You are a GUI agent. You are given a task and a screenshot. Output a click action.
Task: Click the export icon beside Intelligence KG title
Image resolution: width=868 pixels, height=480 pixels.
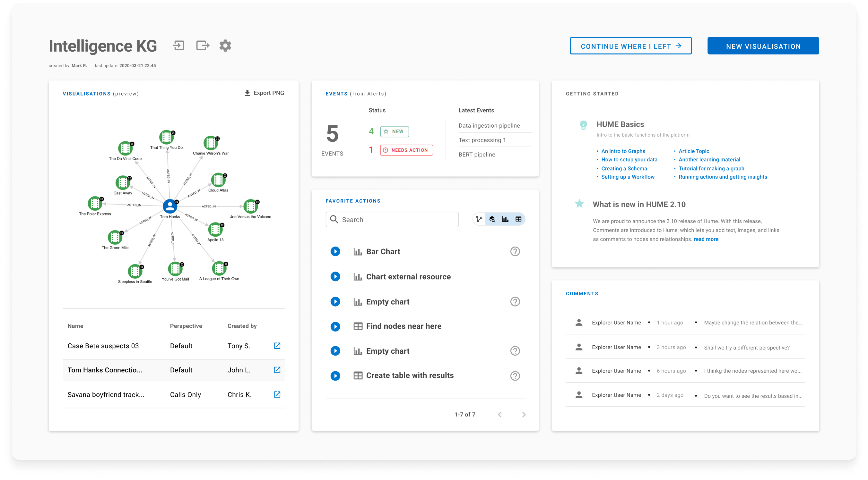203,46
